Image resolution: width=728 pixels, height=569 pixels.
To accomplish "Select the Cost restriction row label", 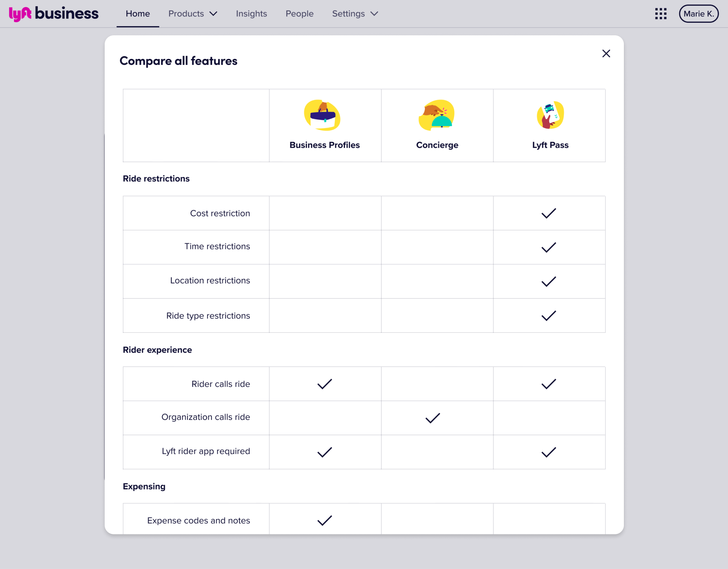I will coord(220,213).
